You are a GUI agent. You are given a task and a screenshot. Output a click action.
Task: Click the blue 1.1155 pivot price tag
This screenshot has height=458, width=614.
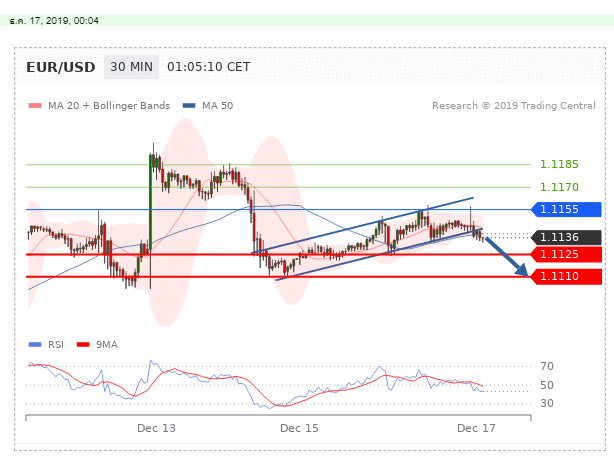click(566, 209)
